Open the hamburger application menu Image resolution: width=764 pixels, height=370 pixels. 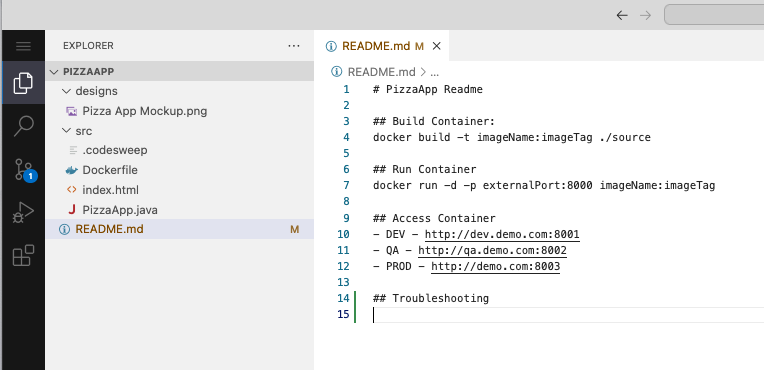coord(23,46)
